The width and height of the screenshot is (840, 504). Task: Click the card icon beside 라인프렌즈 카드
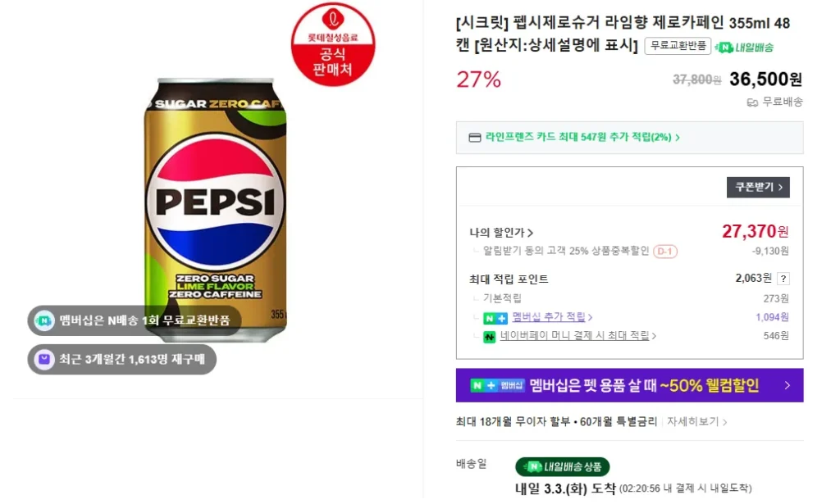(x=477, y=137)
